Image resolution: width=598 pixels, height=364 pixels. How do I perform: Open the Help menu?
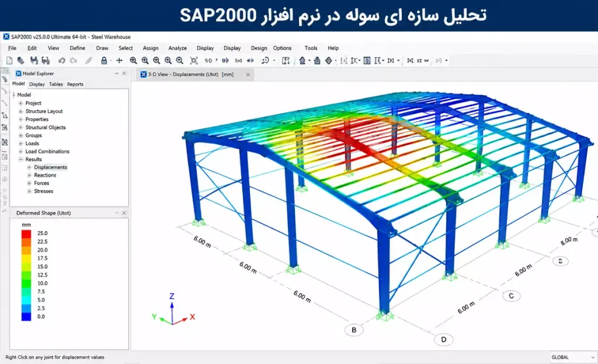click(x=333, y=48)
